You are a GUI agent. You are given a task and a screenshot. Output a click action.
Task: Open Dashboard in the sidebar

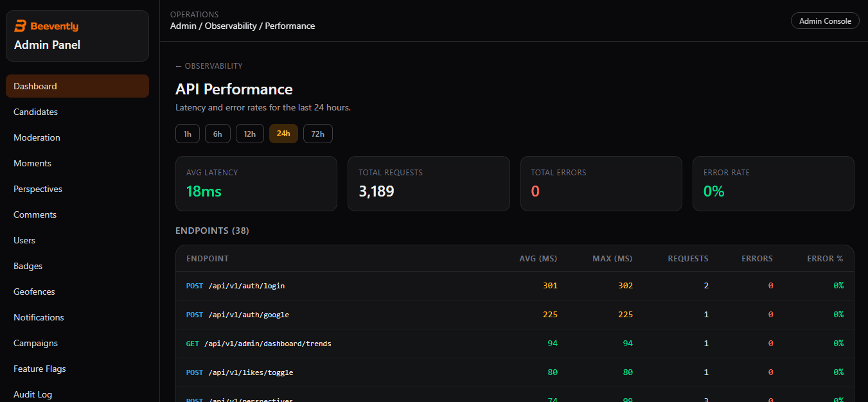tap(77, 86)
